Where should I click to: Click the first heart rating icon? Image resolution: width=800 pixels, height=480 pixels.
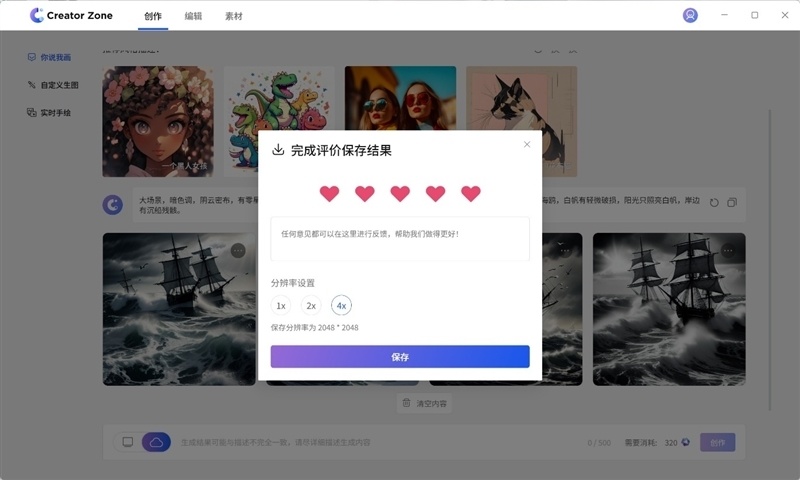[x=329, y=193]
